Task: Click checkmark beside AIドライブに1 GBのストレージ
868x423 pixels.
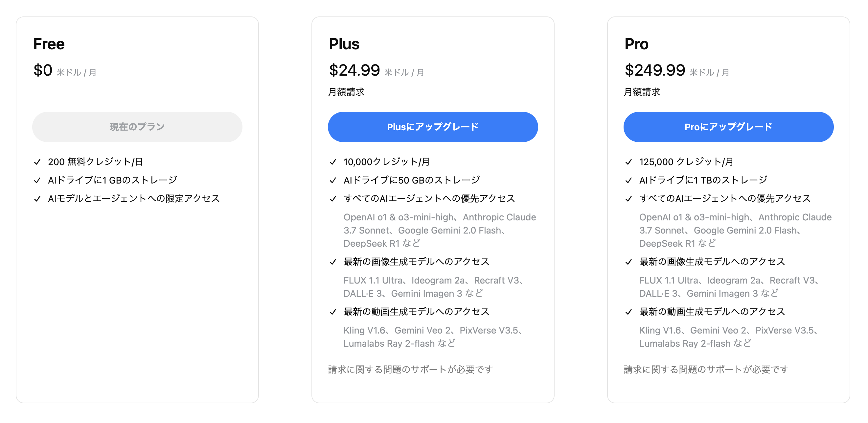Action: (x=37, y=181)
